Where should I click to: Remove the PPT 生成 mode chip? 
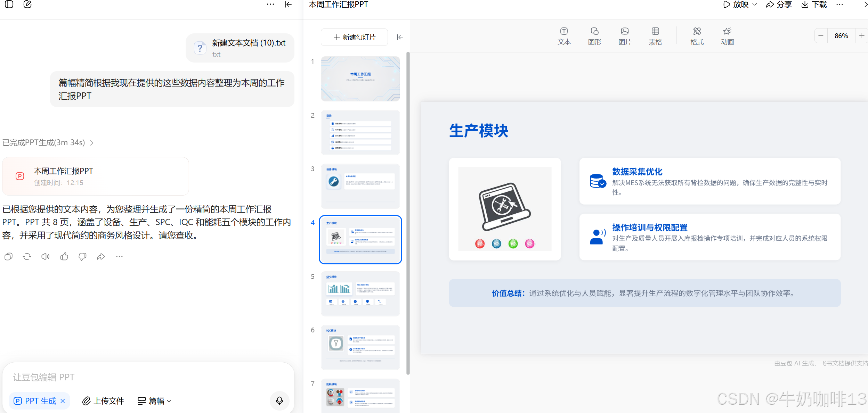(x=63, y=401)
